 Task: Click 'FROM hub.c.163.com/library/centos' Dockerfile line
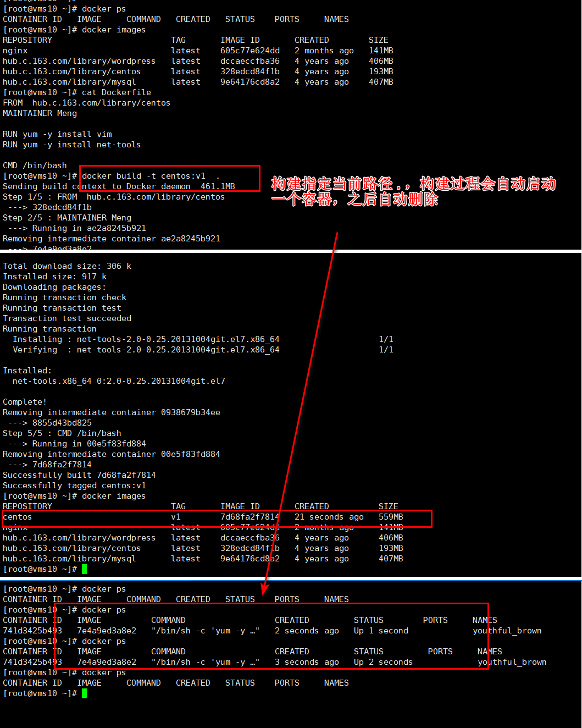coord(86,103)
